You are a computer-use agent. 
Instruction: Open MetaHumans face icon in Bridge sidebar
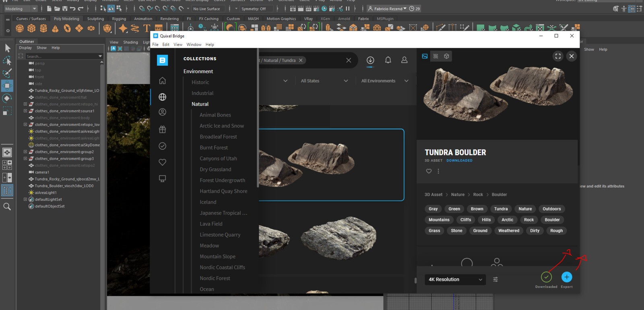(162, 112)
